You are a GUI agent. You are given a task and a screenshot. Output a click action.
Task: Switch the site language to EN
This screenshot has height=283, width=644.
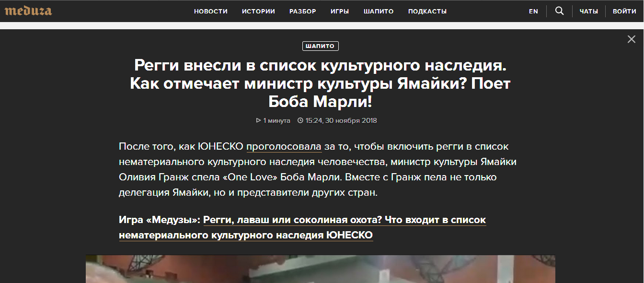click(533, 12)
